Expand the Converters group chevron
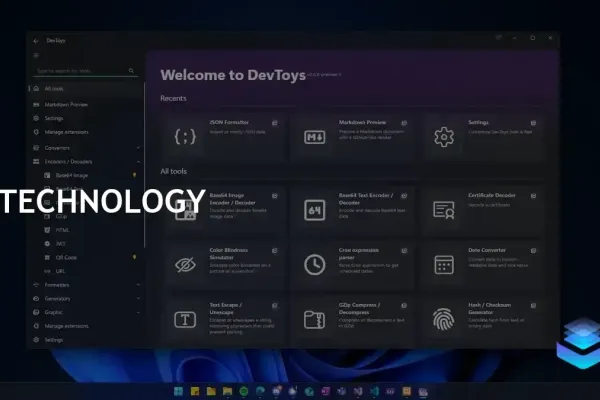The image size is (600, 400). point(138,148)
